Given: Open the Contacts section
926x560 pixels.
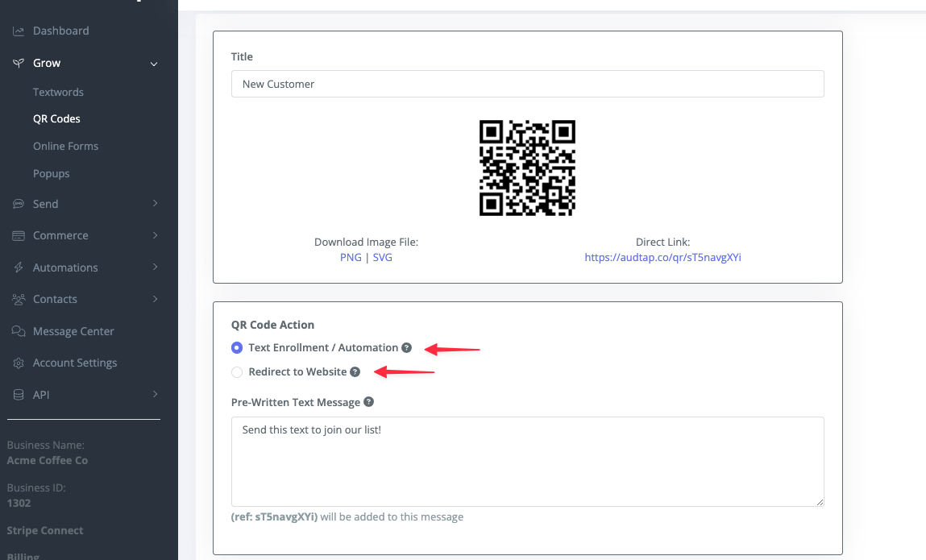Looking at the screenshot, I should [x=55, y=299].
